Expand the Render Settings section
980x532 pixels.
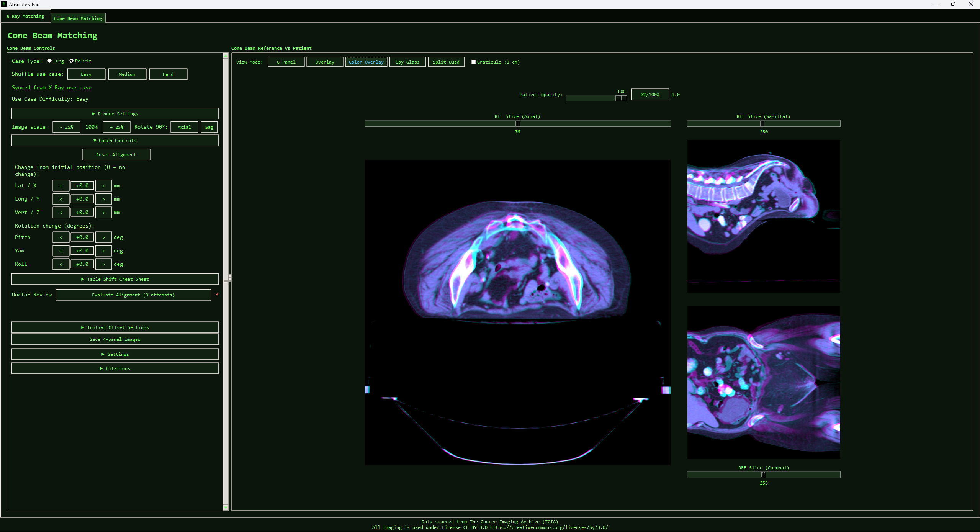[115, 113]
